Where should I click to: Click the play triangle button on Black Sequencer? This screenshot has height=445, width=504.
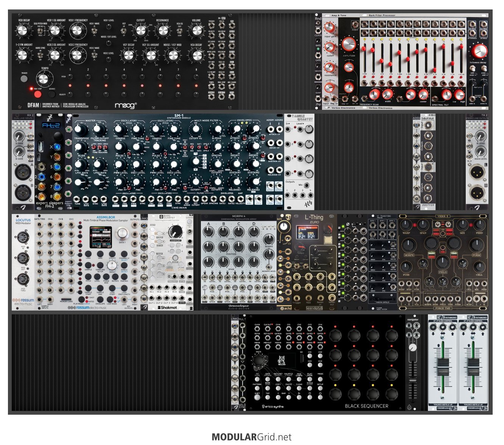click(299, 398)
